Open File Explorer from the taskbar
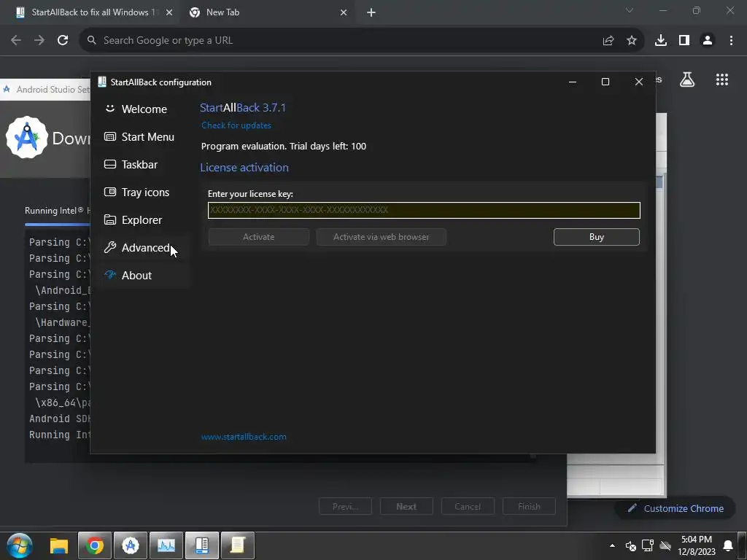This screenshot has width=747, height=560. tap(59, 545)
